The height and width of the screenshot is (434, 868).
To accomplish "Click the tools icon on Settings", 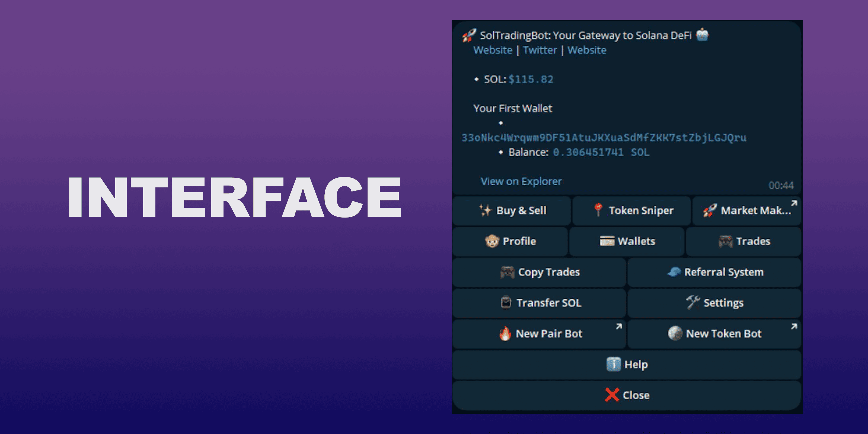I will click(693, 302).
